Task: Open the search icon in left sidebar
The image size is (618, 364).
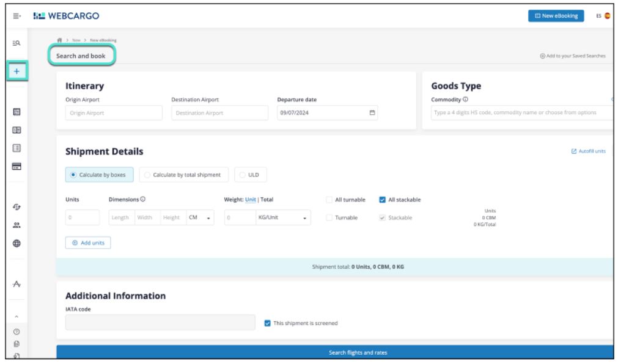Action: point(17,43)
